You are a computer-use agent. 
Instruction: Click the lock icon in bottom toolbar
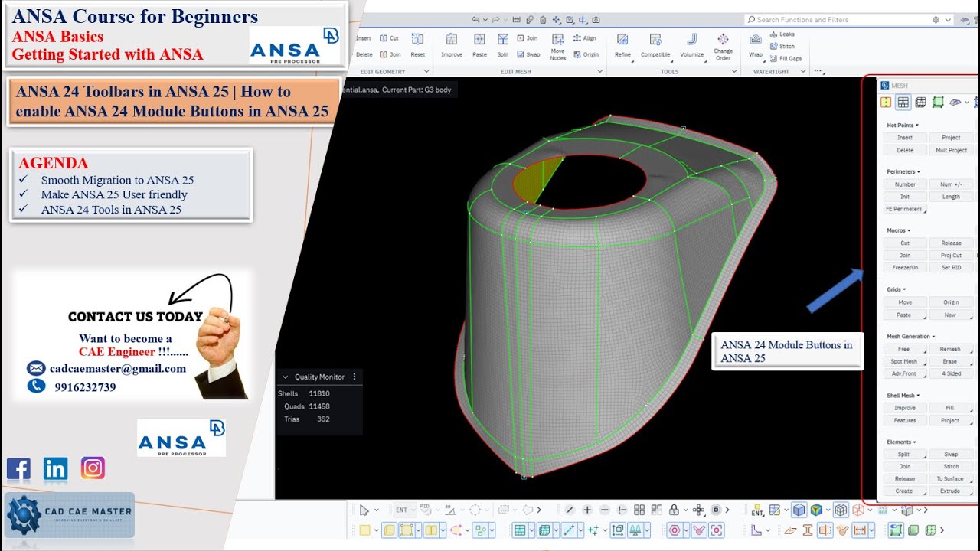click(x=674, y=510)
